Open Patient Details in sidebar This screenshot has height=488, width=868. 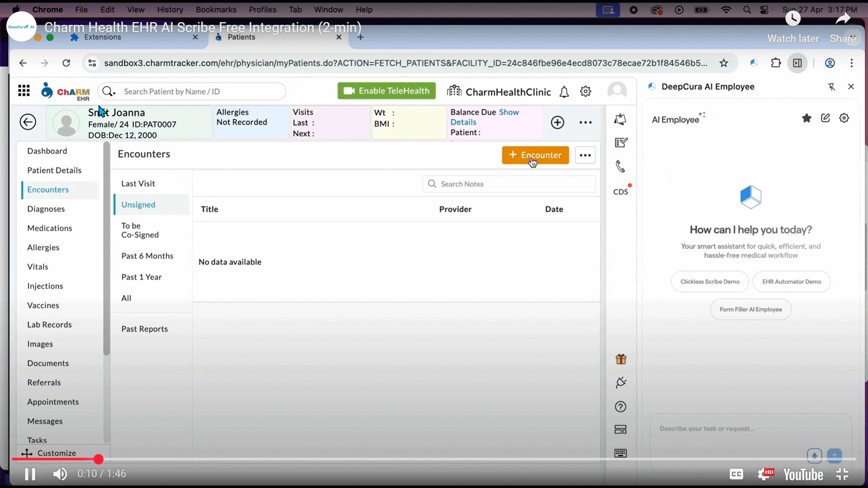54,170
